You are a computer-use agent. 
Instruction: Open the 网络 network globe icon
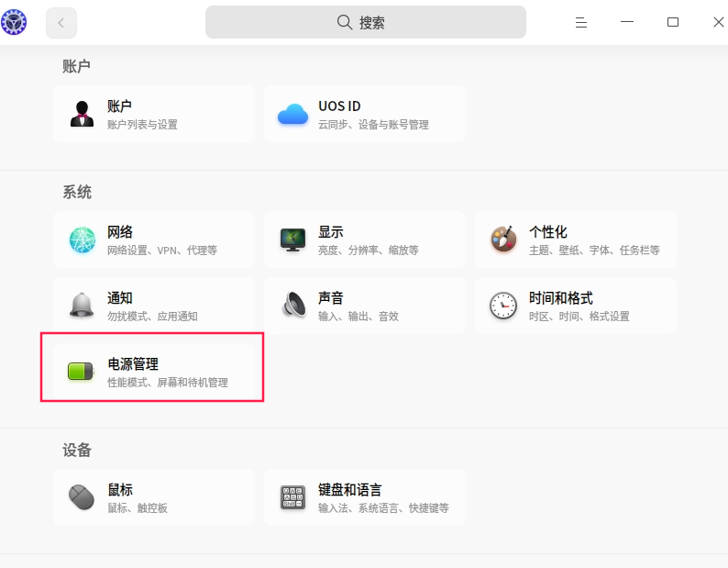[x=83, y=239]
